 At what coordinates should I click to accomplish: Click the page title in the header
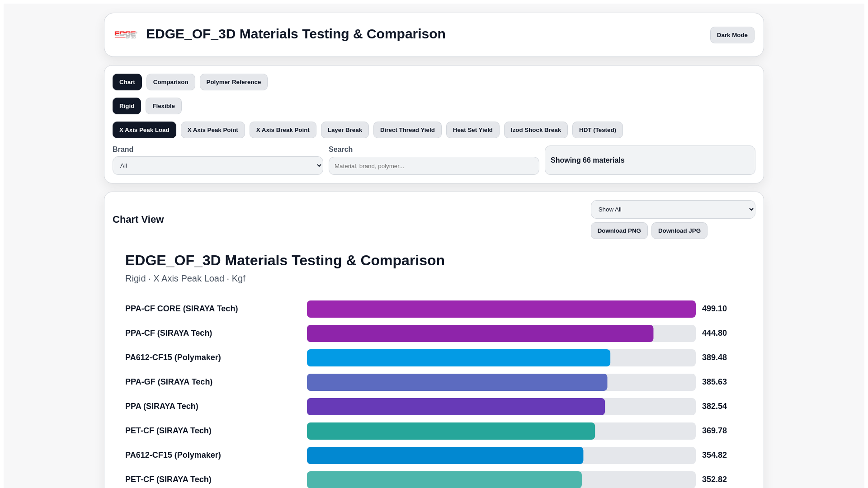pos(296,34)
